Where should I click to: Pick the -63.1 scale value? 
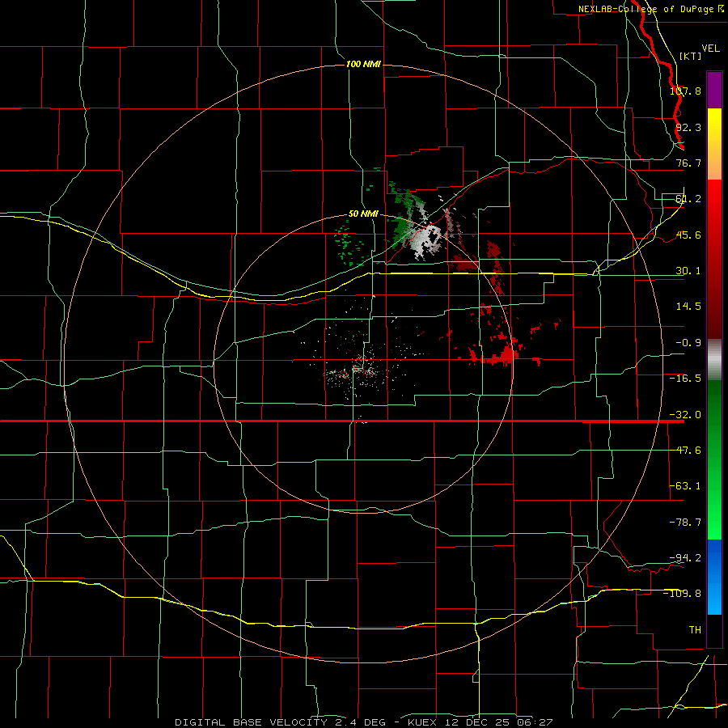point(685,486)
